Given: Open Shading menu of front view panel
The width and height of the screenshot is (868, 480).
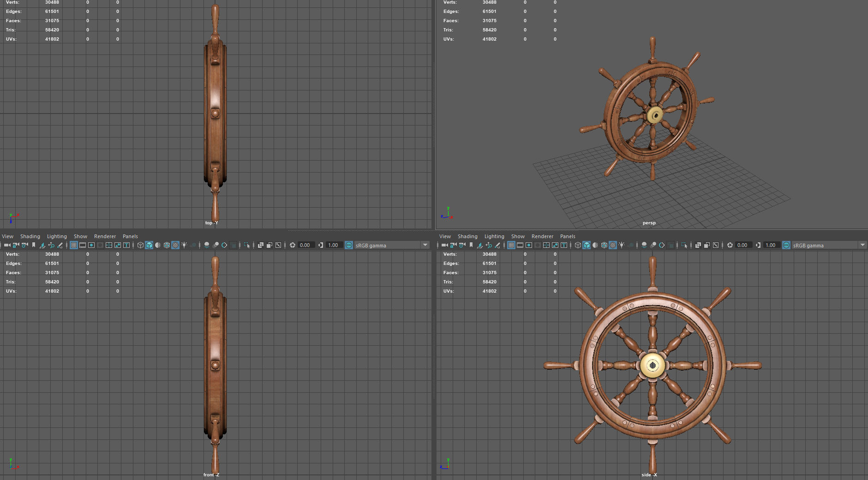Looking at the screenshot, I should click(x=30, y=236).
